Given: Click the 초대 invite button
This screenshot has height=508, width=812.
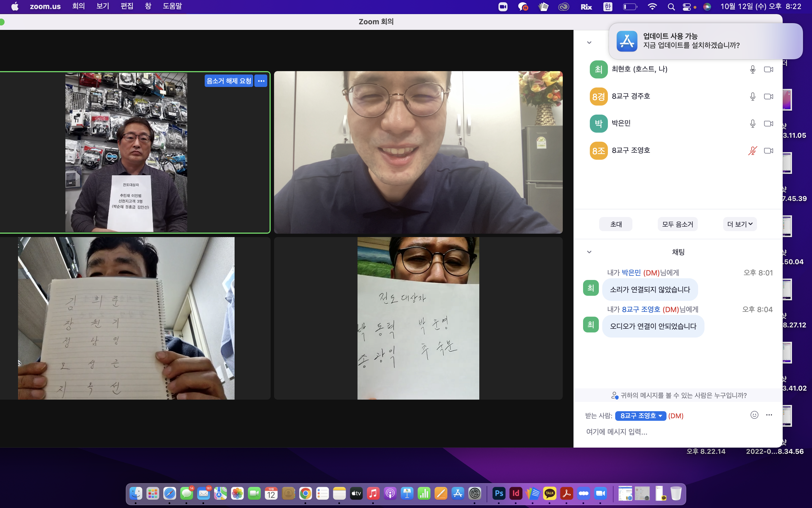Looking at the screenshot, I should (x=616, y=224).
